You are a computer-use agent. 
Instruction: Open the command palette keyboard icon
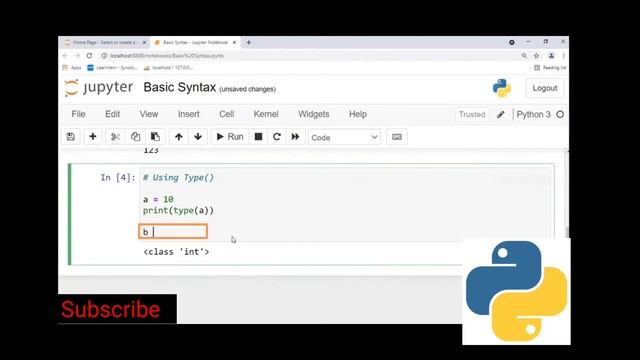coord(397,137)
